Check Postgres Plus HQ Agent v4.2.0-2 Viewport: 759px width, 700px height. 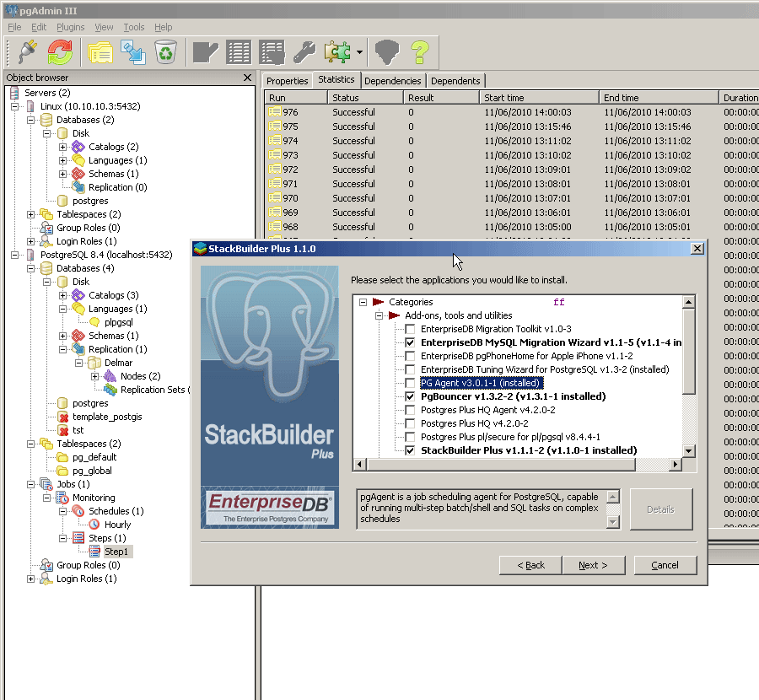point(410,410)
